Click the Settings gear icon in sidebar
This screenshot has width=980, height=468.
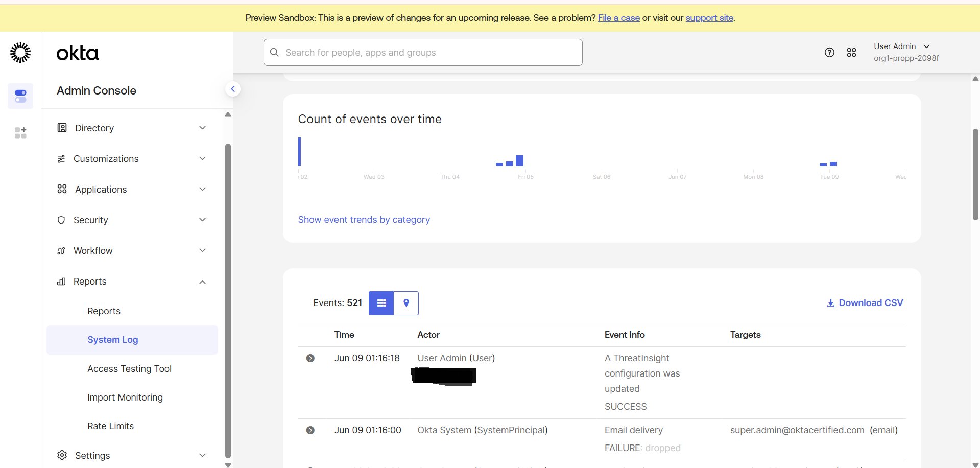[x=62, y=455]
